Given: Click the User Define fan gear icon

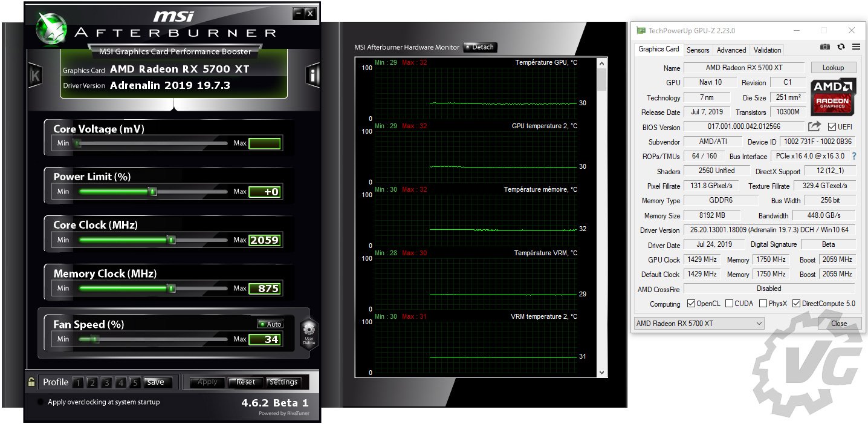Looking at the screenshot, I should click(x=309, y=332).
